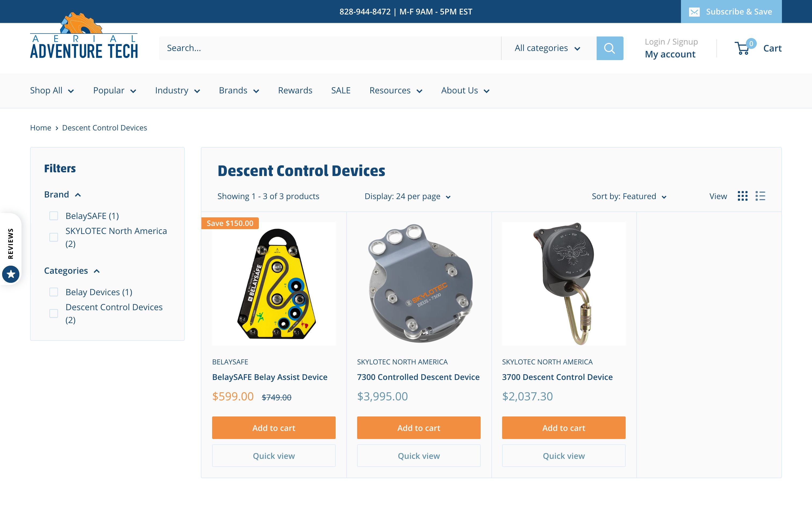Add BelaySAFE Belay Assist Device to cart
812x527 pixels.
click(274, 428)
